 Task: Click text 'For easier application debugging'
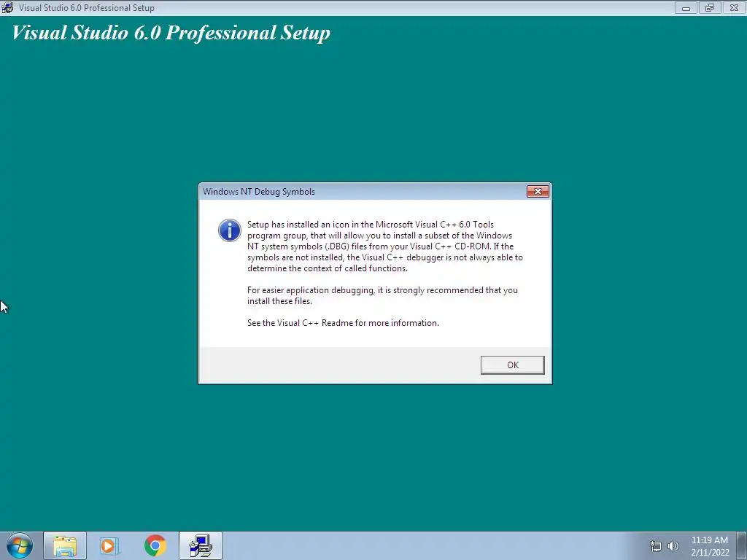(x=311, y=290)
